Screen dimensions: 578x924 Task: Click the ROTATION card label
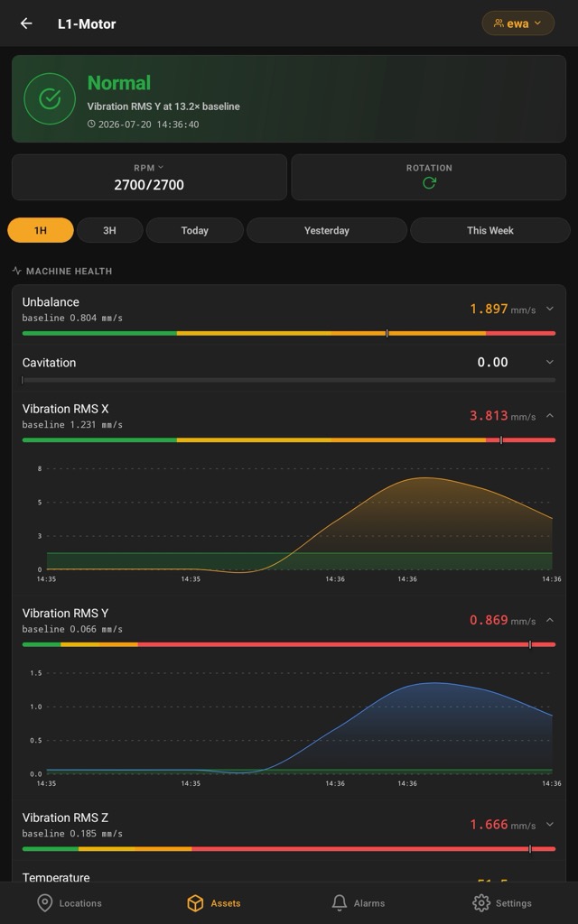(x=429, y=168)
